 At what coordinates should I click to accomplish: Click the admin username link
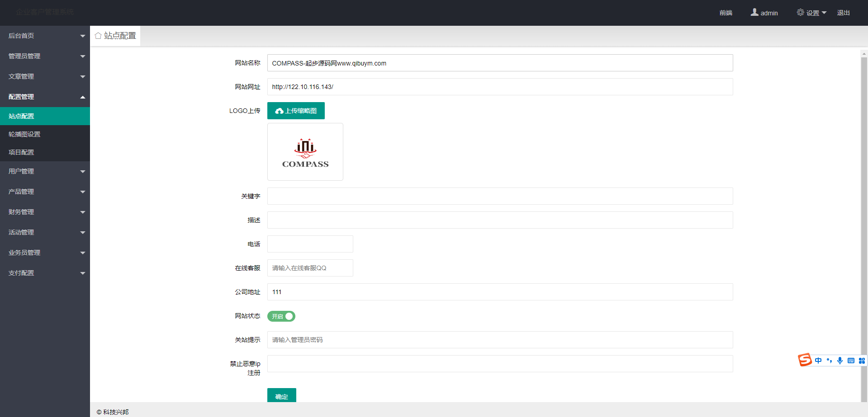point(769,13)
